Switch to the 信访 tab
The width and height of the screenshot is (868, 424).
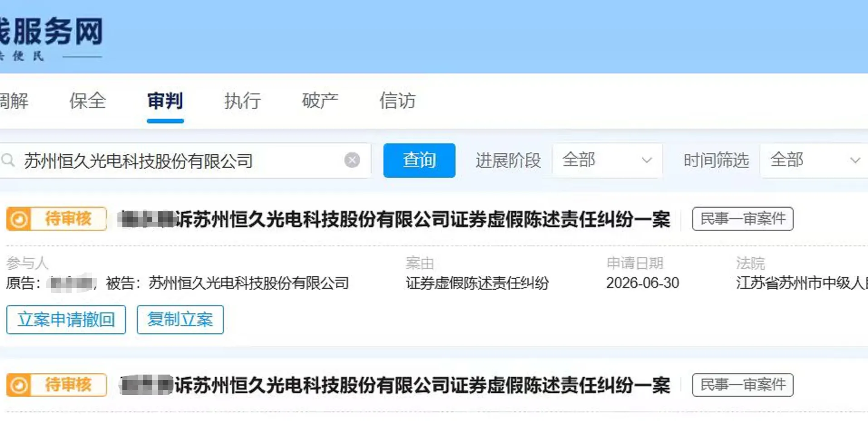tap(398, 101)
